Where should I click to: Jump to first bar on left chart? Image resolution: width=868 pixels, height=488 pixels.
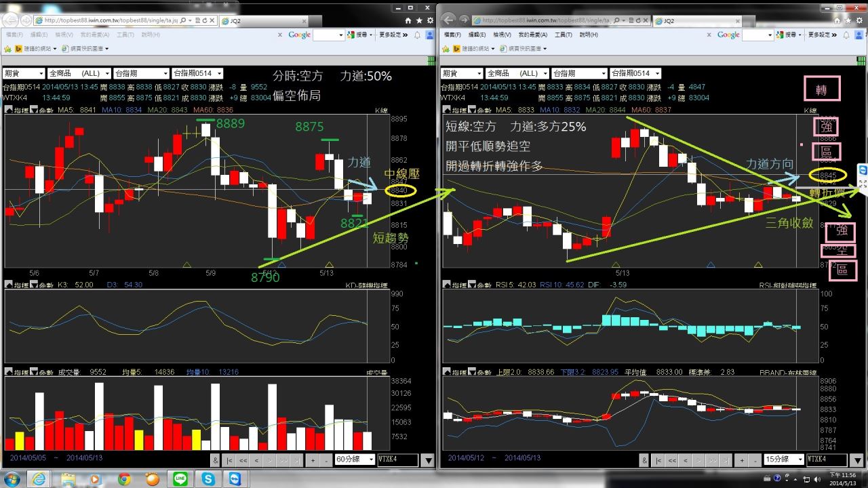230,460
